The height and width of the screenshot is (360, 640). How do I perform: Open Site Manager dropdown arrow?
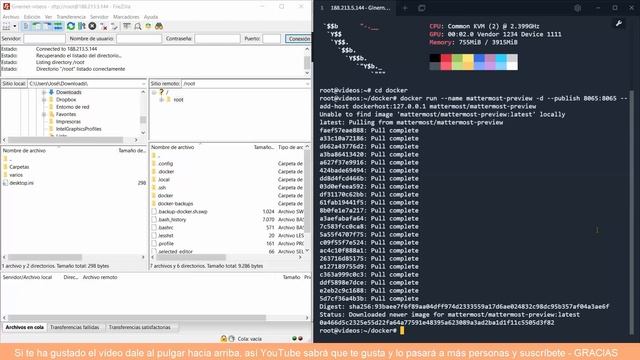(x=15, y=26)
